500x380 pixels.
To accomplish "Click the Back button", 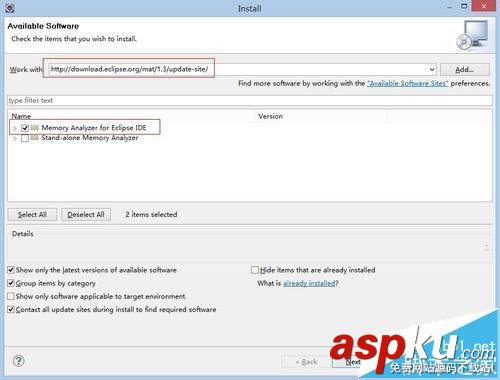I will [306, 362].
